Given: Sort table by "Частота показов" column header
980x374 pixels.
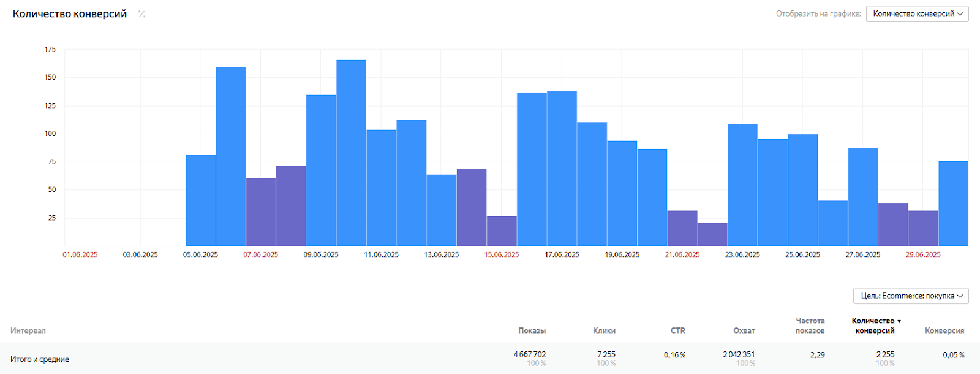Looking at the screenshot, I should 810,326.
